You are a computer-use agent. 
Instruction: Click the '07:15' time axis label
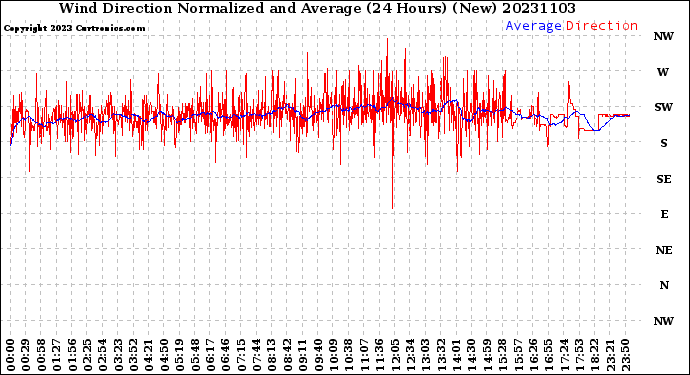[x=241, y=355]
